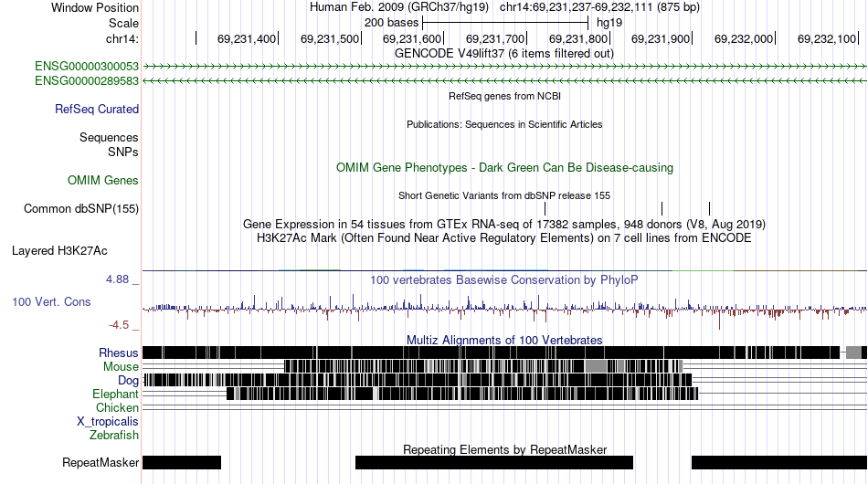This screenshot has width=868, height=484.
Task: Select the X_tropicalis alignment label
Action: pos(108,422)
